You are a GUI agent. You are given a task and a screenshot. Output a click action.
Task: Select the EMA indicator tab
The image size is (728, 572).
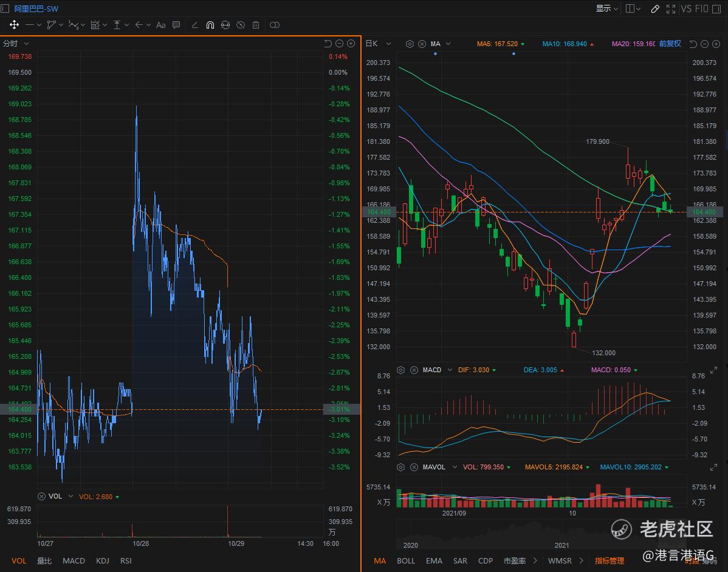tap(434, 561)
